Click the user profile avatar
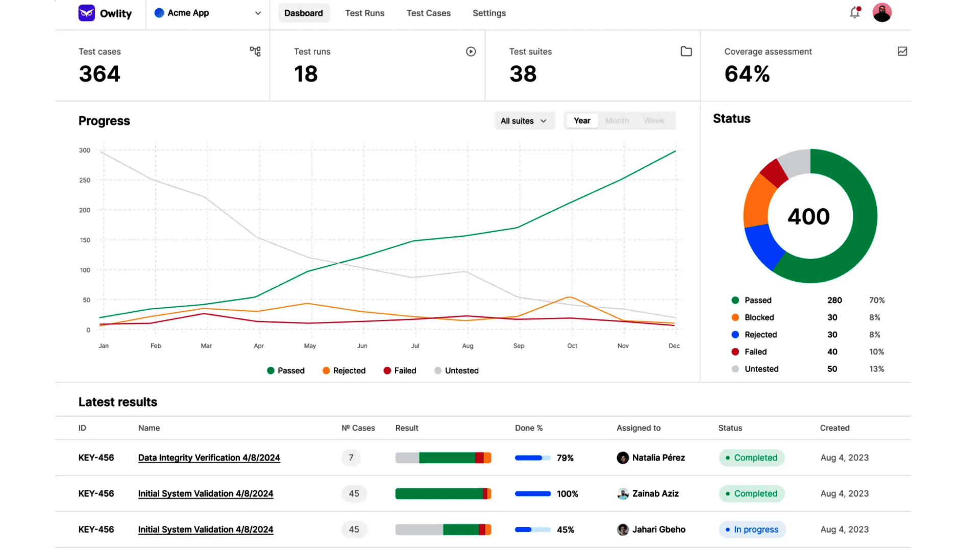The image size is (980, 551). (x=882, y=13)
